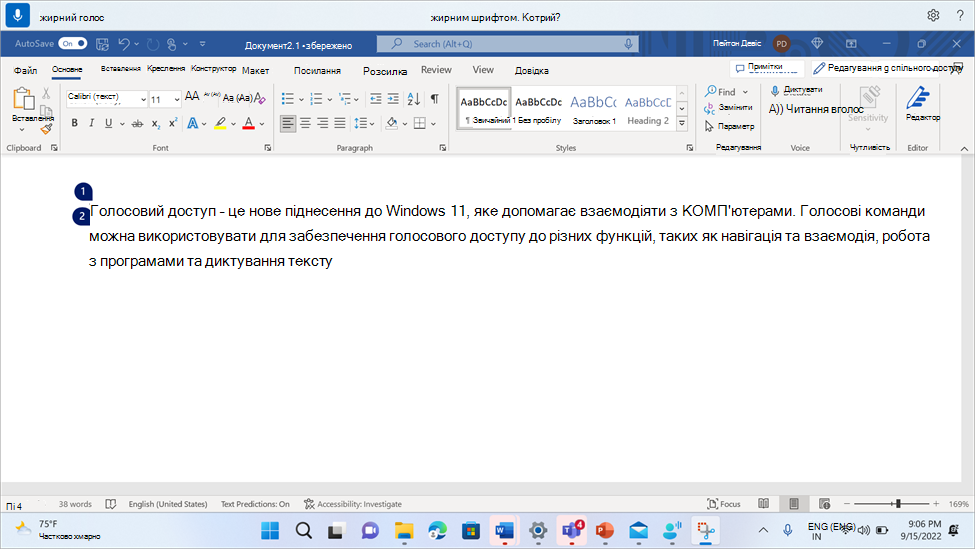Undo the last action

[124, 44]
